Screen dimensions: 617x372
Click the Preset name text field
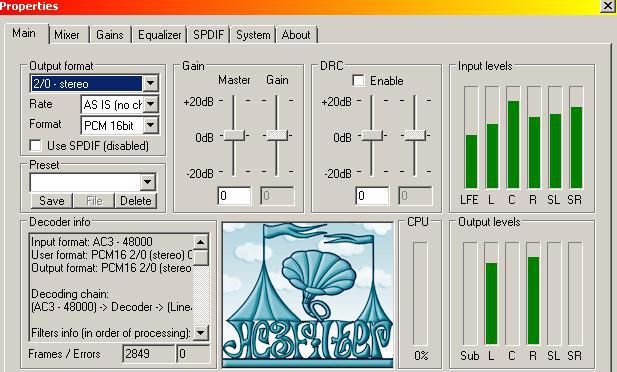pos(85,182)
